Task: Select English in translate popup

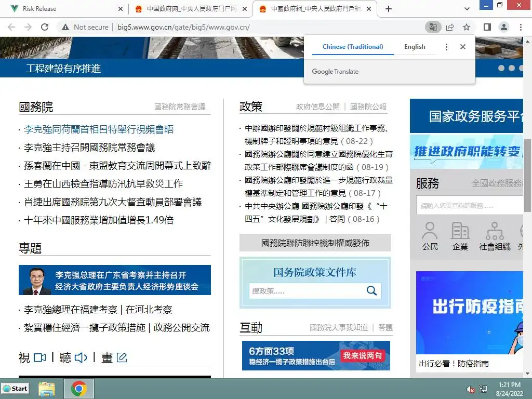Action: click(x=415, y=47)
